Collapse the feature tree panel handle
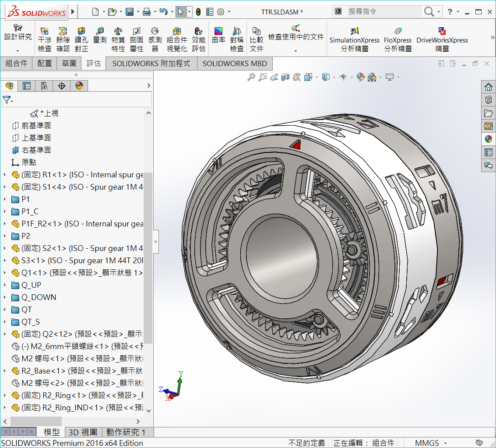The height and width of the screenshot is (448, 496). pyautogui.click(x=156, y=241)
